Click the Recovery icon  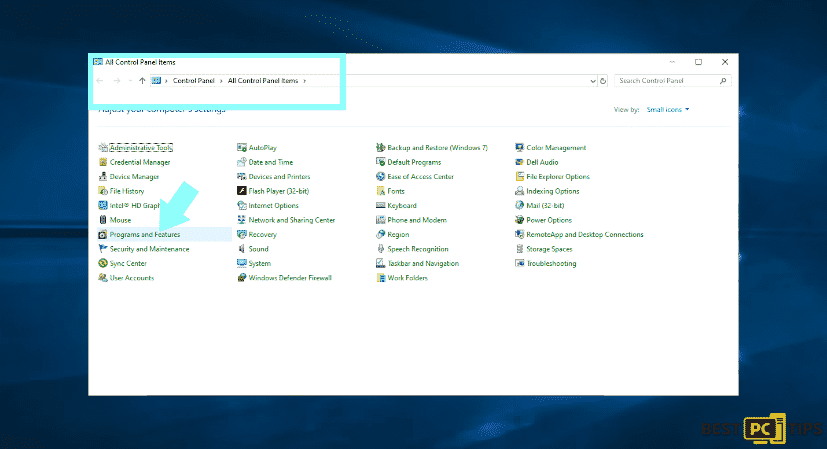coord(242,234)
